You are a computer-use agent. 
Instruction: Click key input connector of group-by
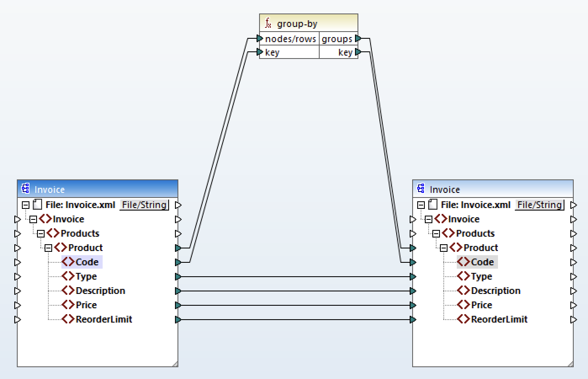pos(260,52)
